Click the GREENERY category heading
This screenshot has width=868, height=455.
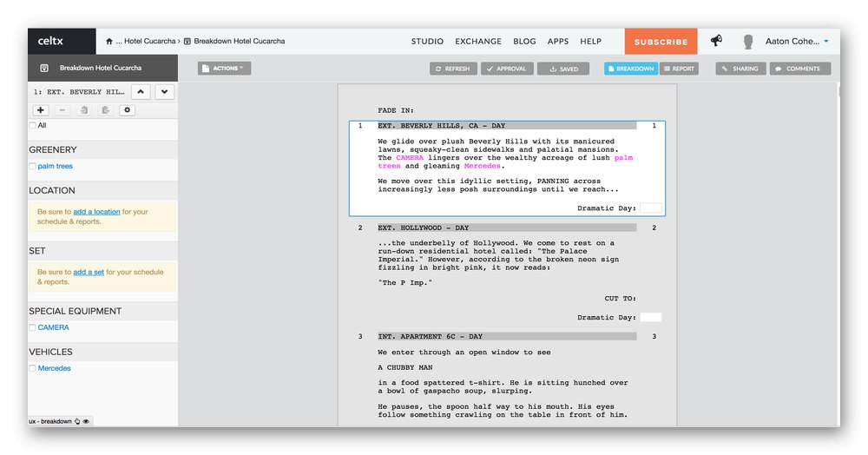(x=53, y=149)
